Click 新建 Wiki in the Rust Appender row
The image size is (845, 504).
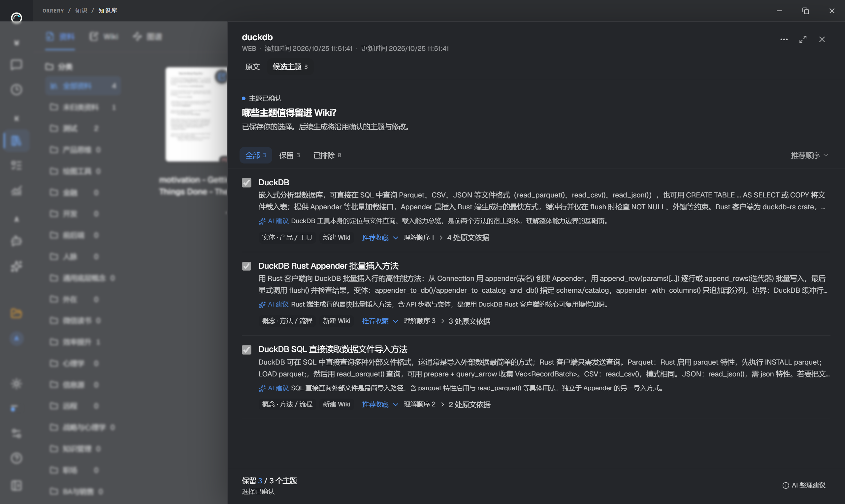(336, 321)
